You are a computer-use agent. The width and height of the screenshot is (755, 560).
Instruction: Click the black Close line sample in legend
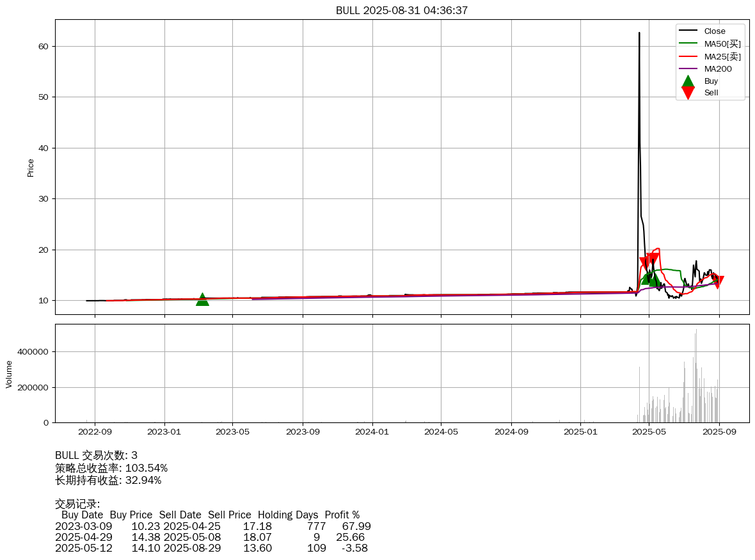pyautogui.click(x=688, y=31)
